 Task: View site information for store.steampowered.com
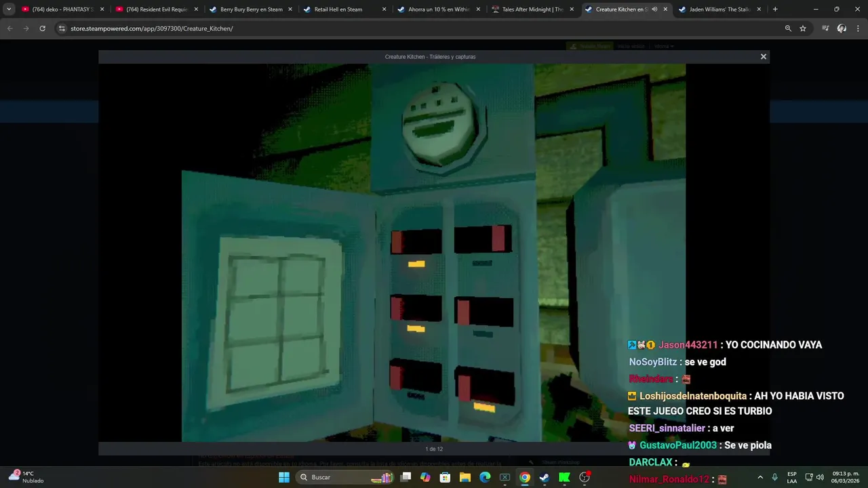(62, 28)
